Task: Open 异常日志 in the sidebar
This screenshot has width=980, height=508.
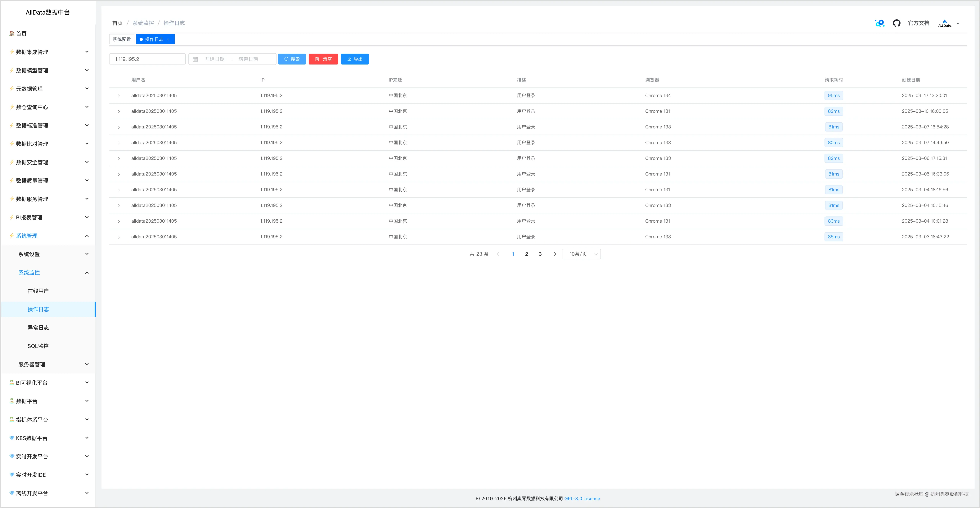Action: (38, 328)
